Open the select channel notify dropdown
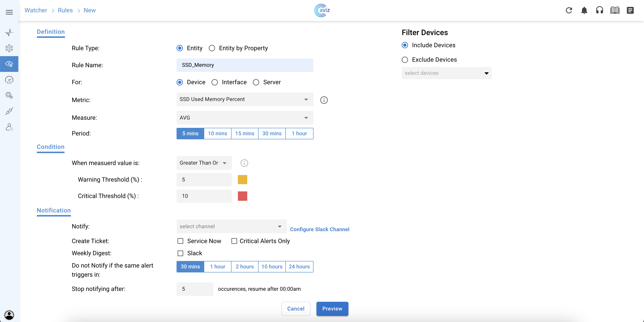This screenshot has height=322, width=644. 231,226
